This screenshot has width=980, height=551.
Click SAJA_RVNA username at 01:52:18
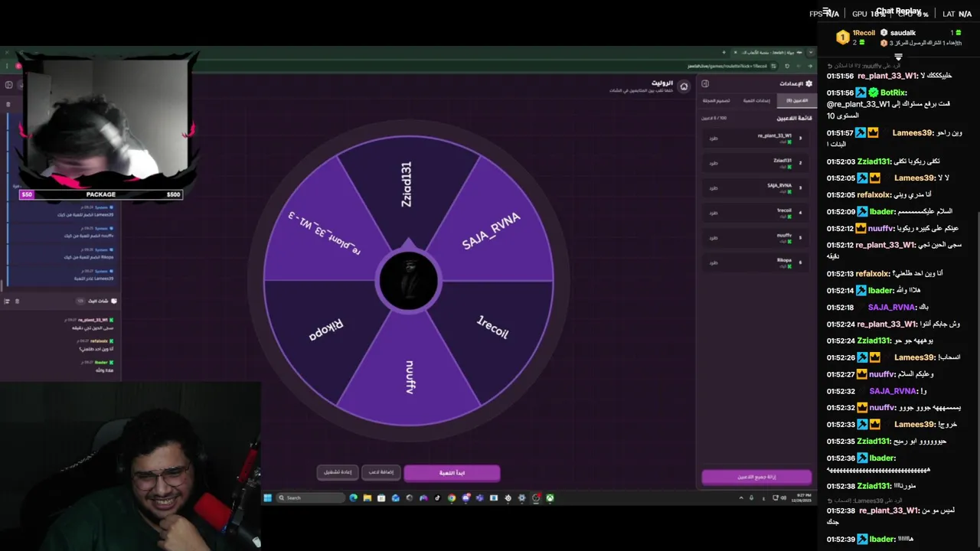tap(892, 307)
